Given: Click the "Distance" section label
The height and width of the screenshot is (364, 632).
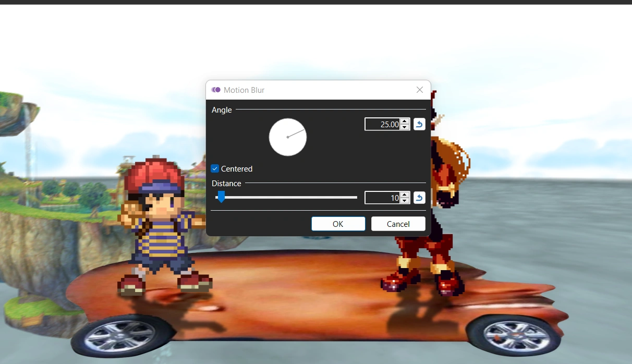Looking at the screenshot, I should (x=226, y=183).
